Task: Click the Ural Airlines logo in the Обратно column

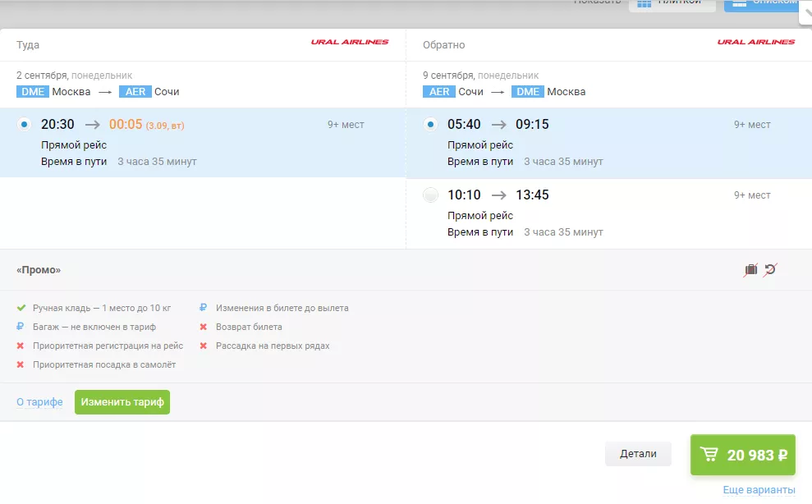Action: pyautogui.click(x=756, y=42)
